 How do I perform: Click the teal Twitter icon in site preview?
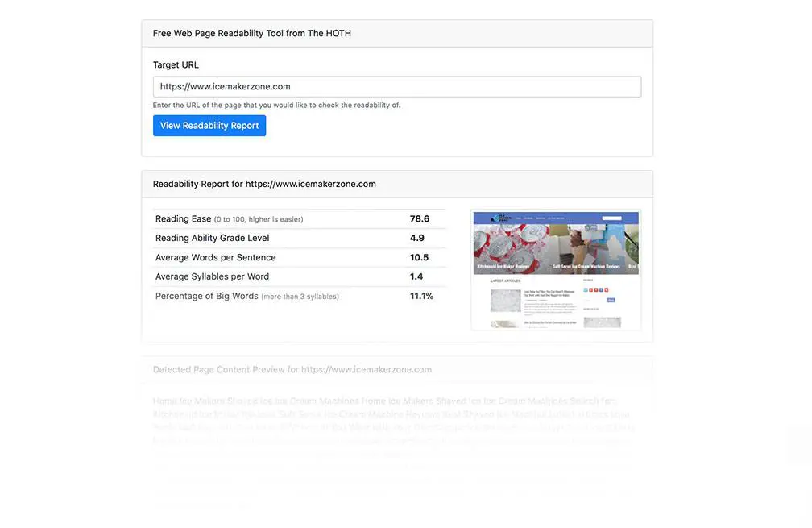pyautogui.click(x=586, y=289)
